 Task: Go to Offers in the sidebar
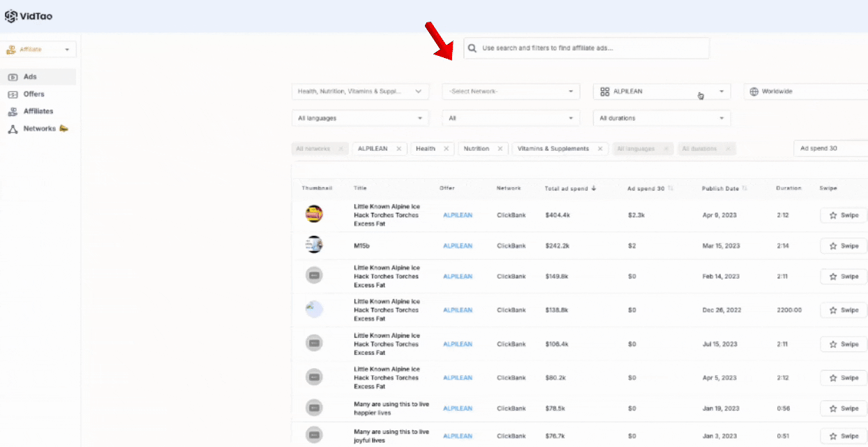[x=33, y=94]
